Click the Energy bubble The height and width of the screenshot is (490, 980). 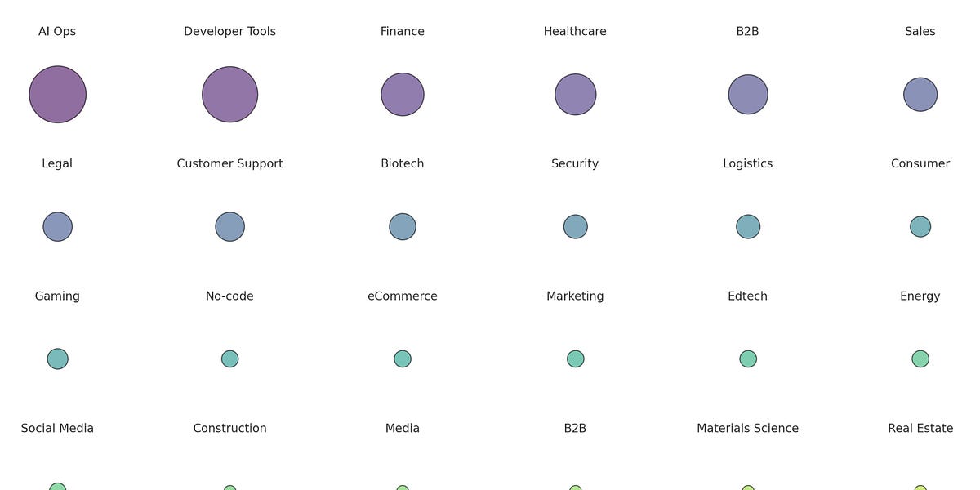click(x=920, y=359)
